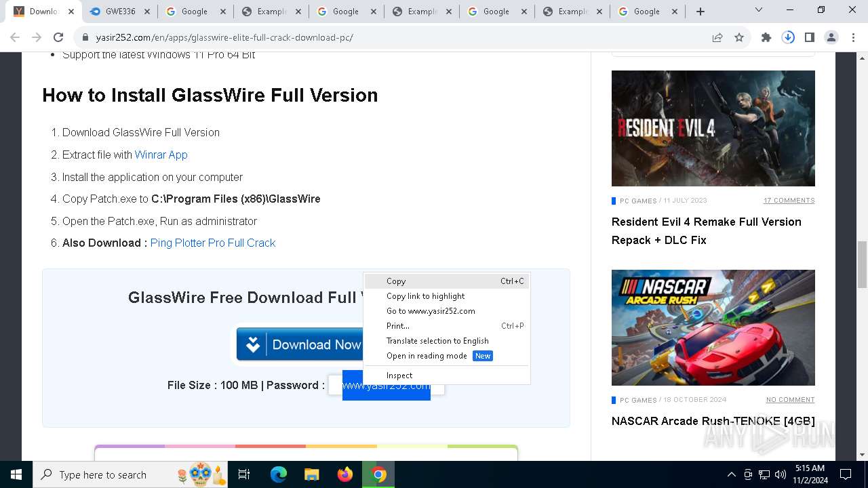Bookmark this tab with the star icon
The image size is (868, 488).
(739, 38)
